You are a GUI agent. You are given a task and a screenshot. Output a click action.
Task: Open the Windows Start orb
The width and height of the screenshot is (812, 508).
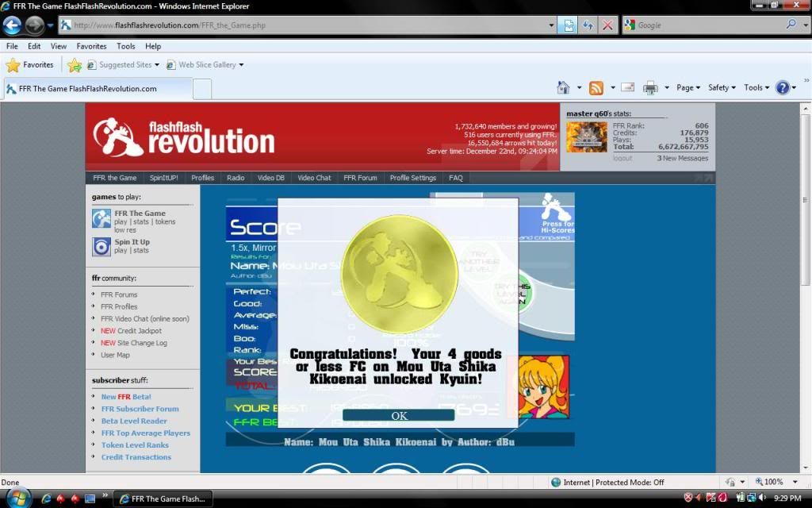coord(17,498)
